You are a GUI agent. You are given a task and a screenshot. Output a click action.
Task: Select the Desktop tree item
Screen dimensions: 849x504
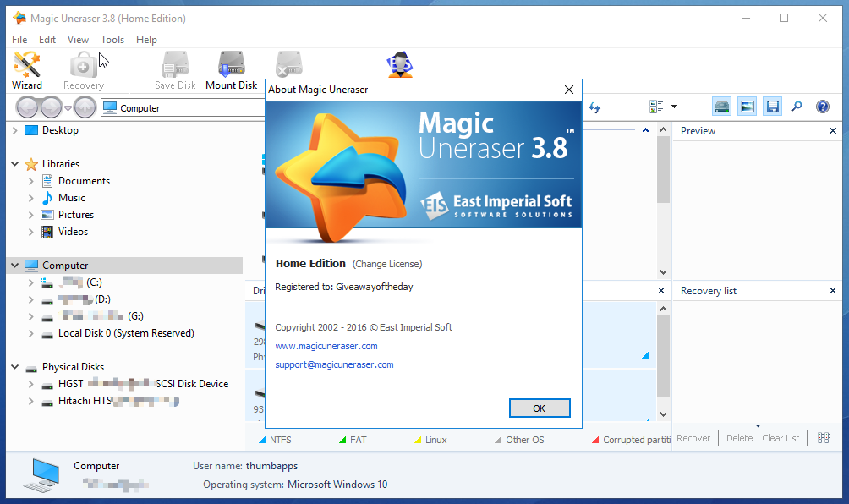pos(52,130)
